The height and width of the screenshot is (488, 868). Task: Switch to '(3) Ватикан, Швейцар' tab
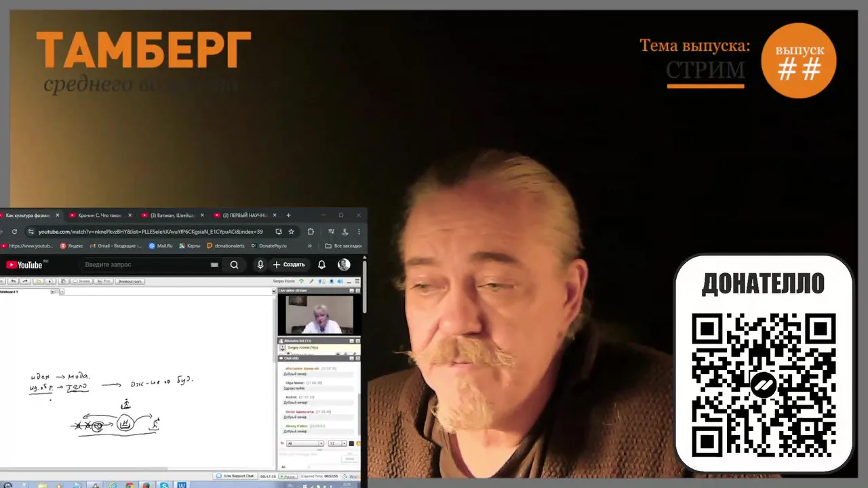(172, 215)
